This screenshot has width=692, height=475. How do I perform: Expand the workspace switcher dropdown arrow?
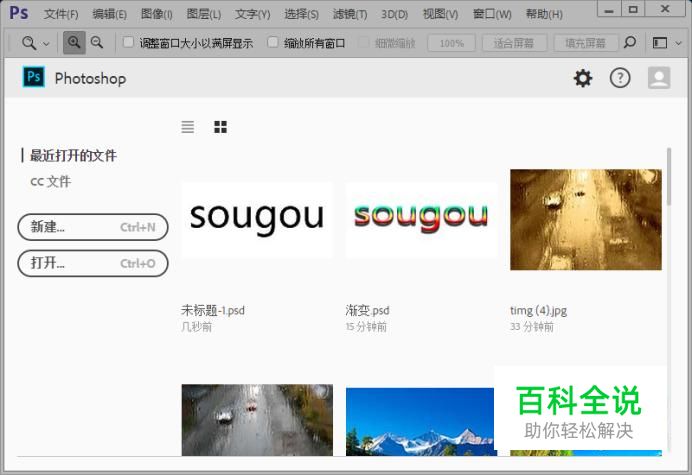click(678, 43)
